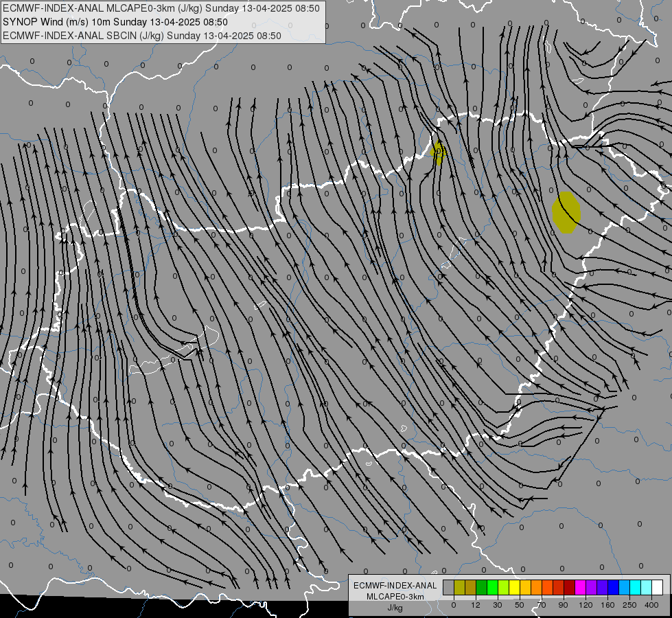Click the large olive CAPE patch on map

pos(566,213)
